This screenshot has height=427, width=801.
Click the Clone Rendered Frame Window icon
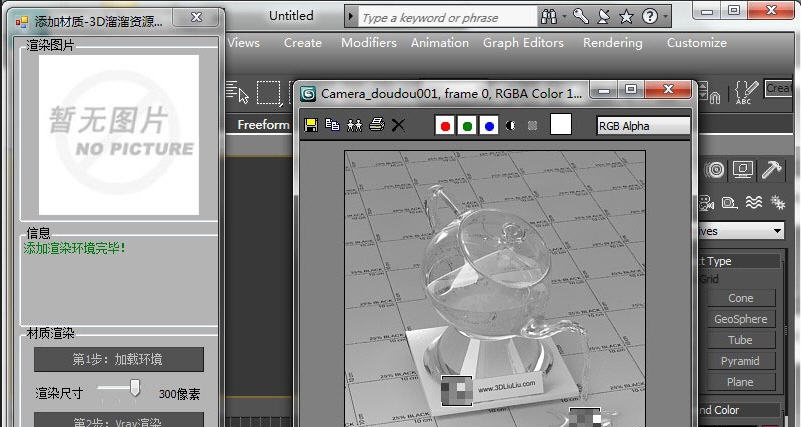click(354, 125)
